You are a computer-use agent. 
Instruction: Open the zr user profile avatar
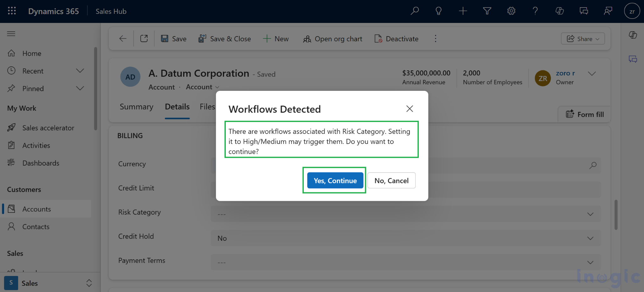(632, 11)
